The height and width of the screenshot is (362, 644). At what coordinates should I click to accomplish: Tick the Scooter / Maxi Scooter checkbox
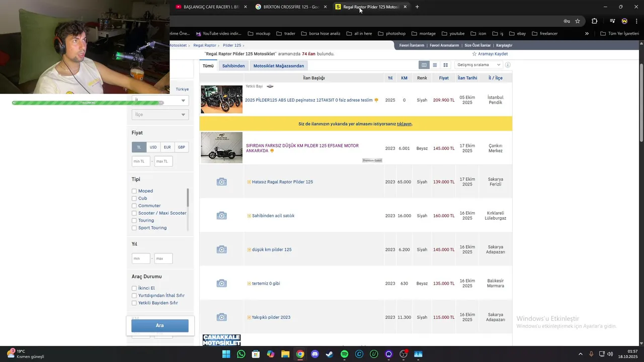pyautogui.click(x=134, y=213)
